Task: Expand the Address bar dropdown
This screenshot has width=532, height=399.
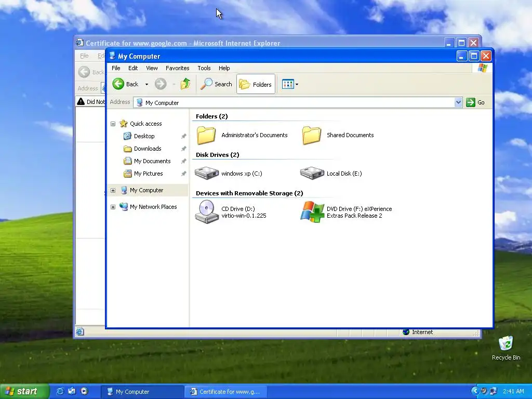Action: pyautogui.click(x=458, y=102)
